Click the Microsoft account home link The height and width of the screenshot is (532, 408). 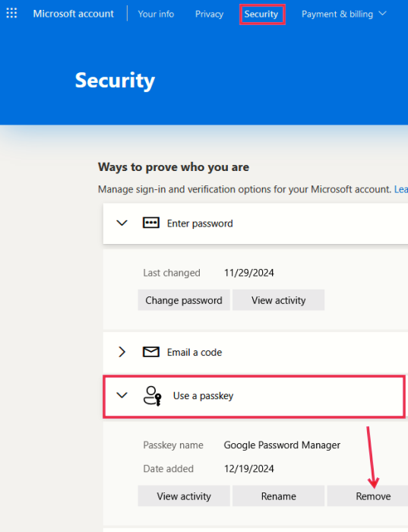(73, 14)
